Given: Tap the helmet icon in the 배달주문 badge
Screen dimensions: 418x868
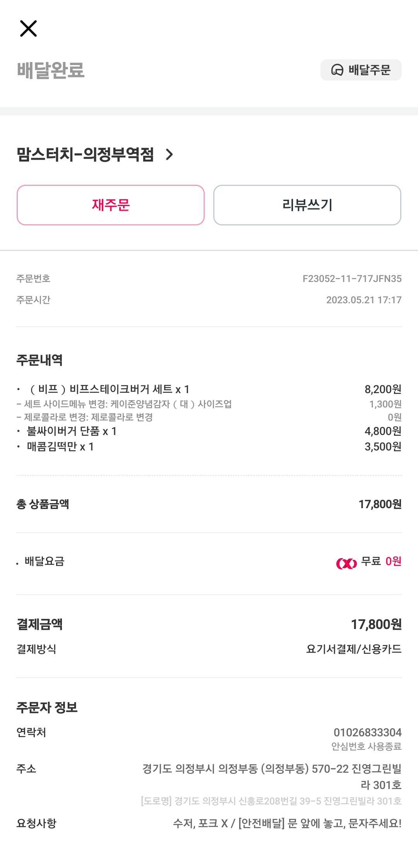Looking at the screenshot, I should pos(337,70).
